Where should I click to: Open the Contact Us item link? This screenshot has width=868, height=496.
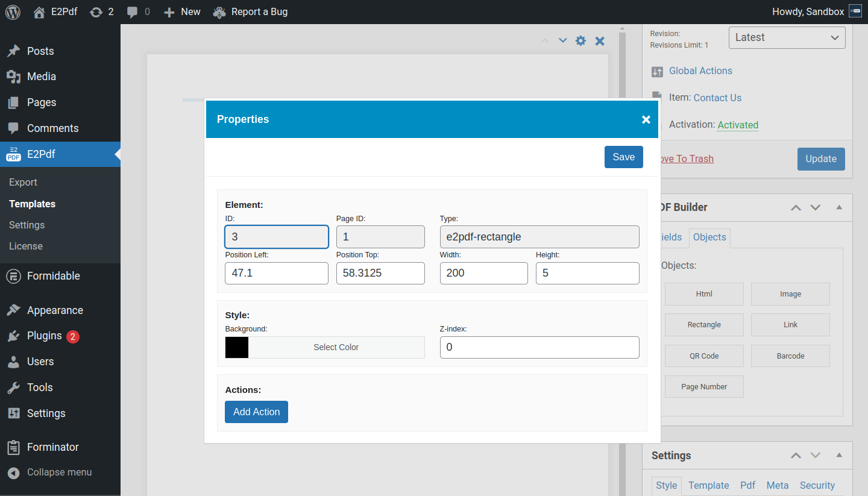pos(717,98)
